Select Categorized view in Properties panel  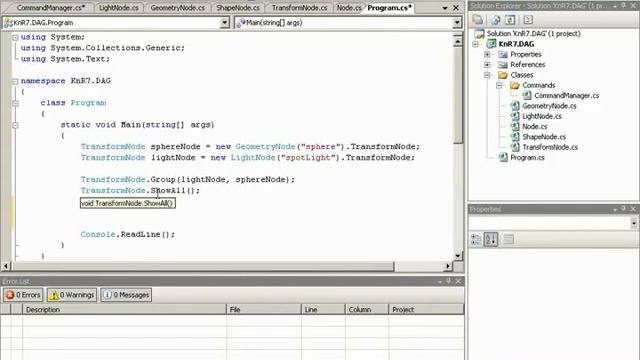(x=476, y=240)
